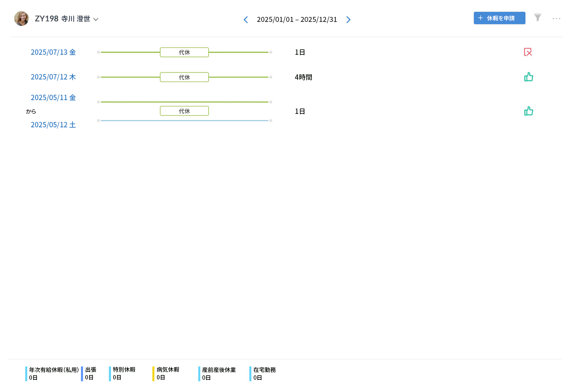Open the 2025/07/13 金 date link
Screen dimensions: 588x391
pos(53,52)
